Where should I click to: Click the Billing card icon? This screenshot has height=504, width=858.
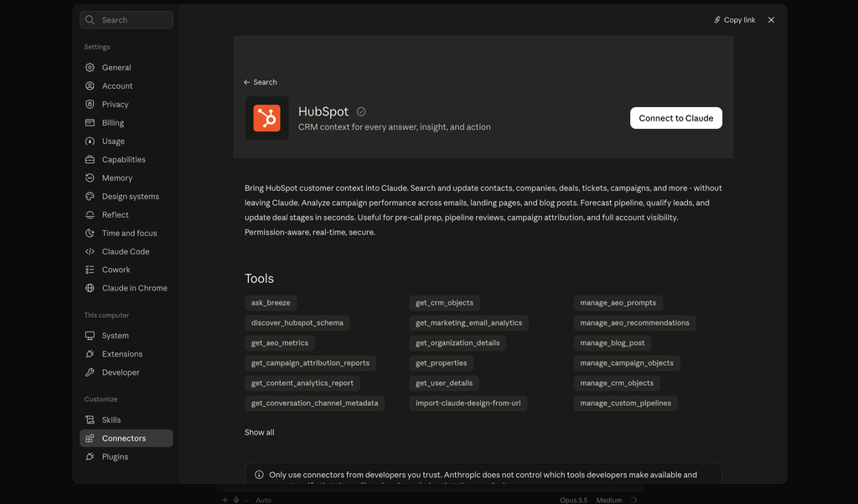[90, 122]
